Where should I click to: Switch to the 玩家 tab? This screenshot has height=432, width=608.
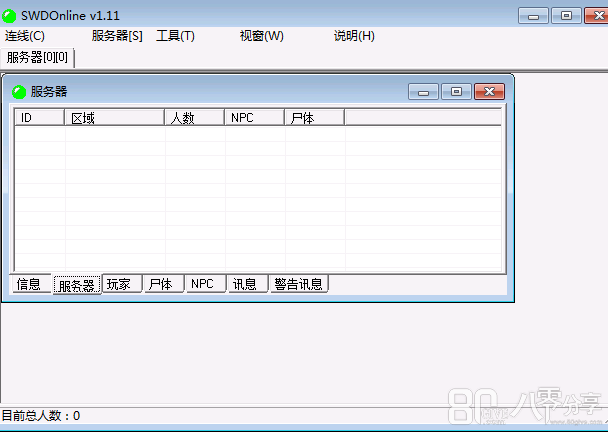(122, 284)
